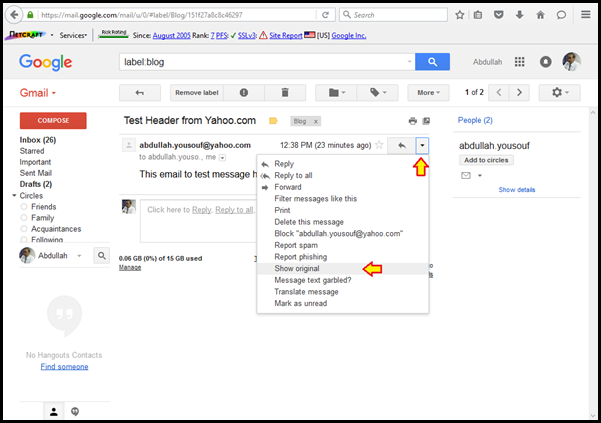Go back to the Blog label list
The width and height of the screenshot is (601, 423).
point(140,93)
